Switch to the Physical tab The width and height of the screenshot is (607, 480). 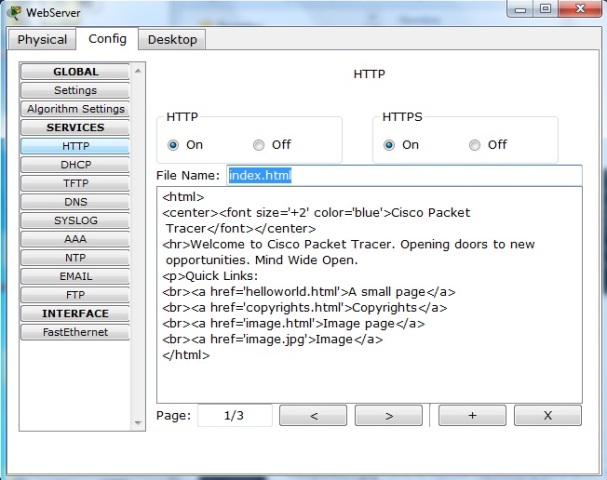pyautogui.click(x=42, y=39)
